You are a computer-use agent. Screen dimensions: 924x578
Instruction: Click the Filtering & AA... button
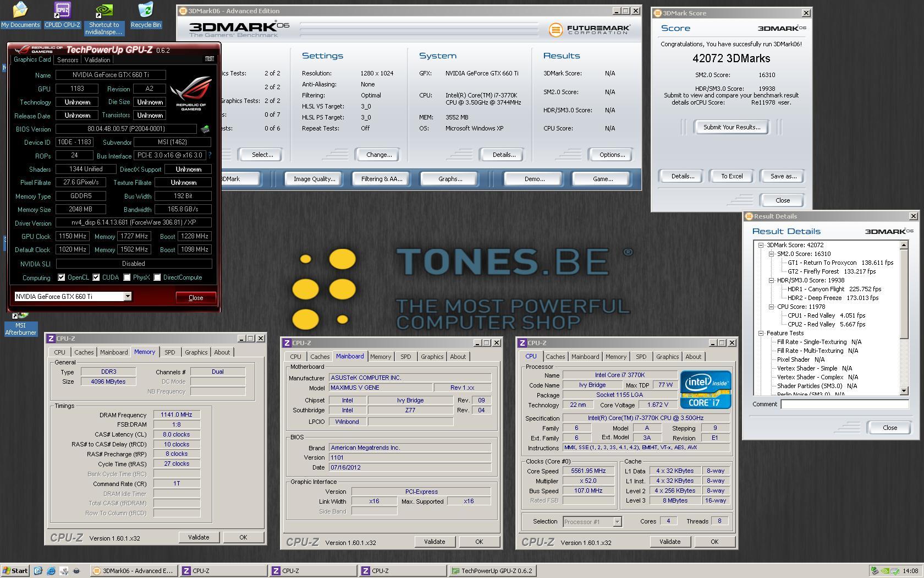(x=381, y=179)
